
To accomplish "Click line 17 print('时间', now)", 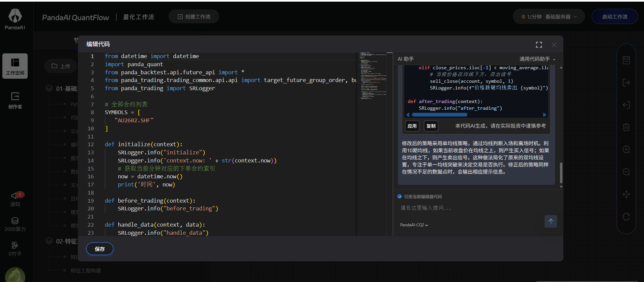I will click(146, 184).
